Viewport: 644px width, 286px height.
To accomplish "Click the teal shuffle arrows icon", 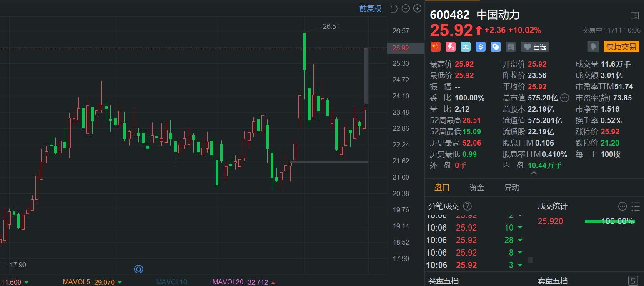I will 466,47.
